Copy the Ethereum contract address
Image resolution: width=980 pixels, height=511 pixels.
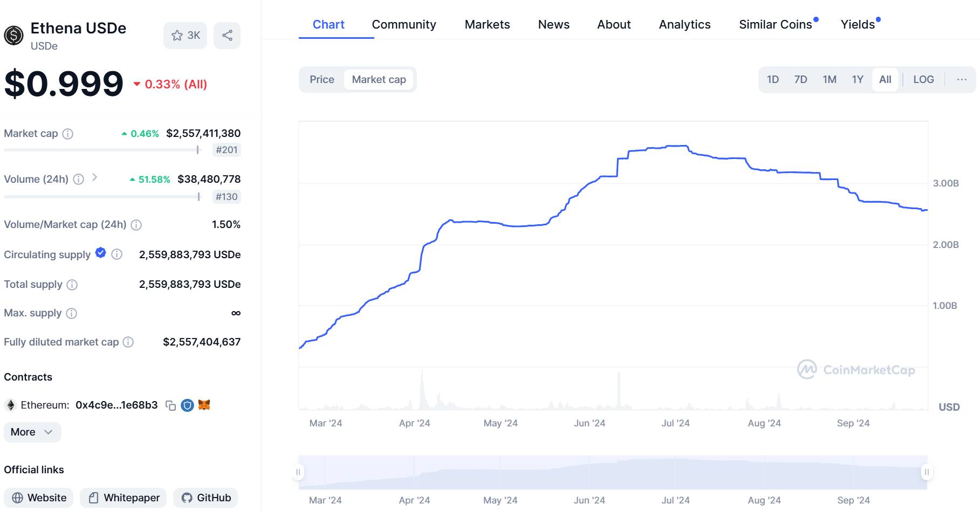170,405
